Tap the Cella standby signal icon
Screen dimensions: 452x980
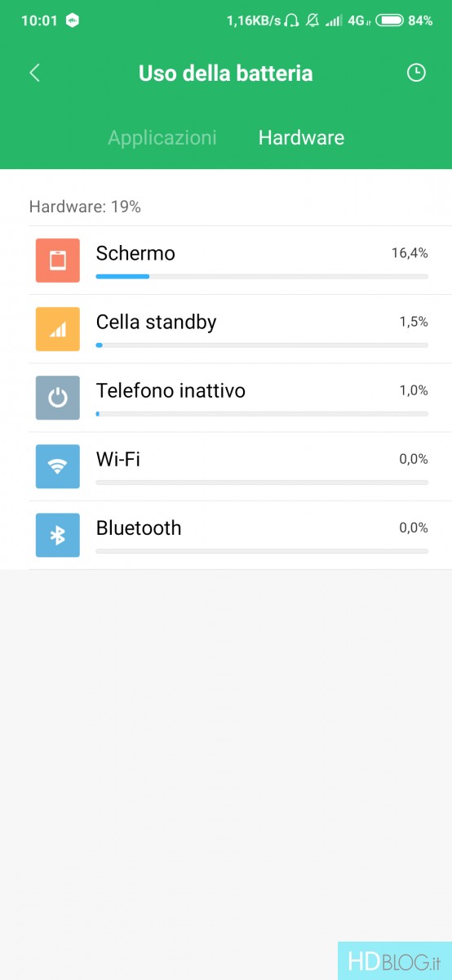tap(57, 329)
